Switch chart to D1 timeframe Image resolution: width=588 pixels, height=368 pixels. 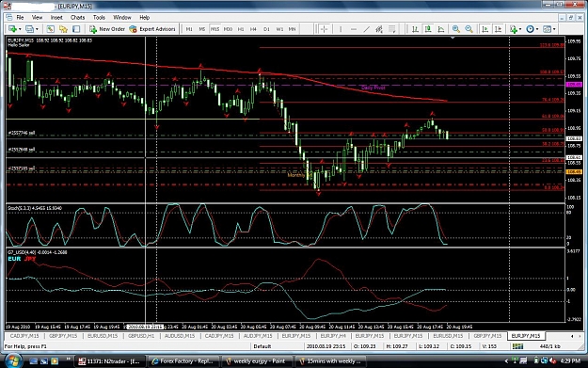(266, 29)
